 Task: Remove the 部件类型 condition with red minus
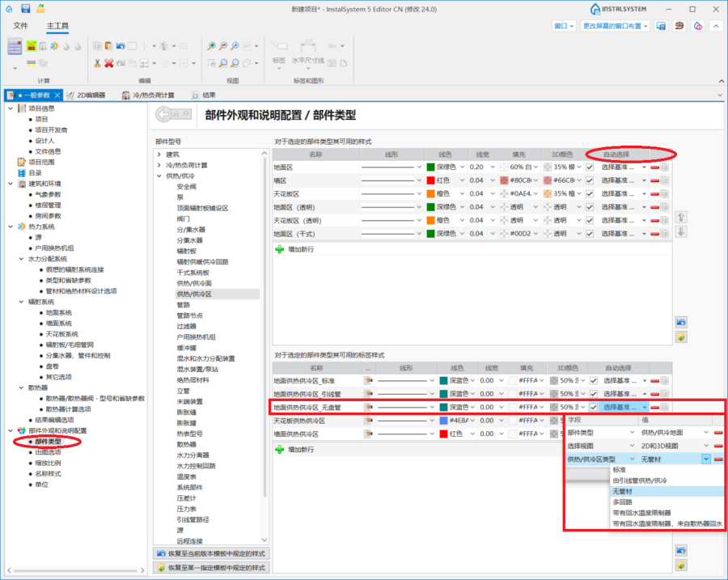click(717, 433)
